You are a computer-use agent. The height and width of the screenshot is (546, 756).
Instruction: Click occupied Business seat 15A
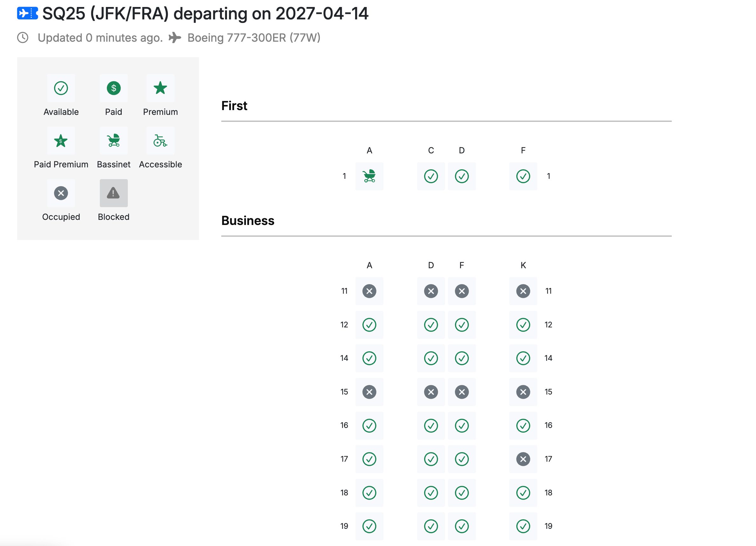369,392
